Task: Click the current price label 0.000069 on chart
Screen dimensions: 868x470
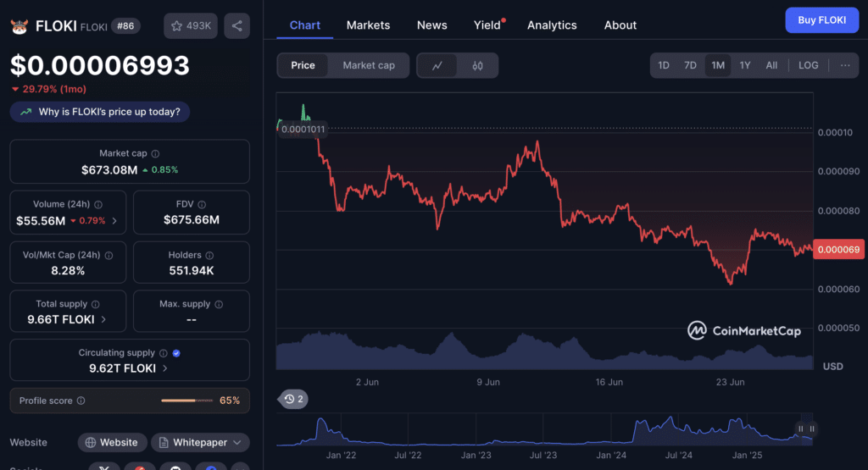Action: (x=838, y=249)
